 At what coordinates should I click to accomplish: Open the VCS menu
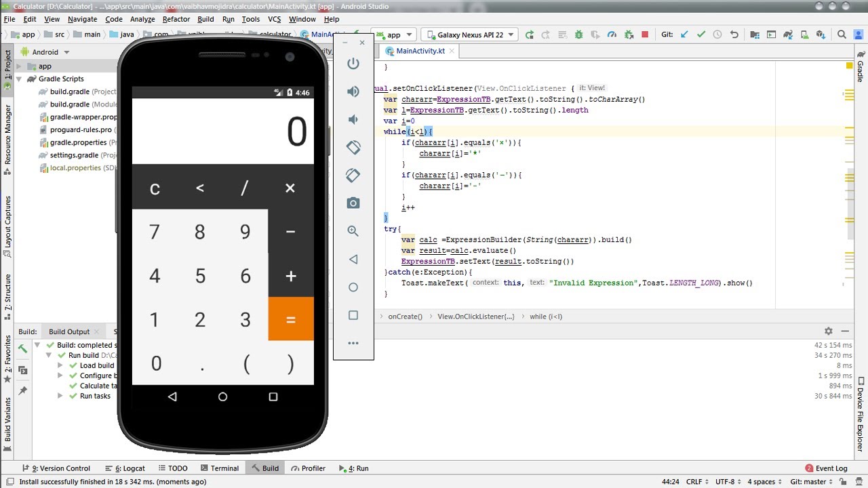[274, 19]
